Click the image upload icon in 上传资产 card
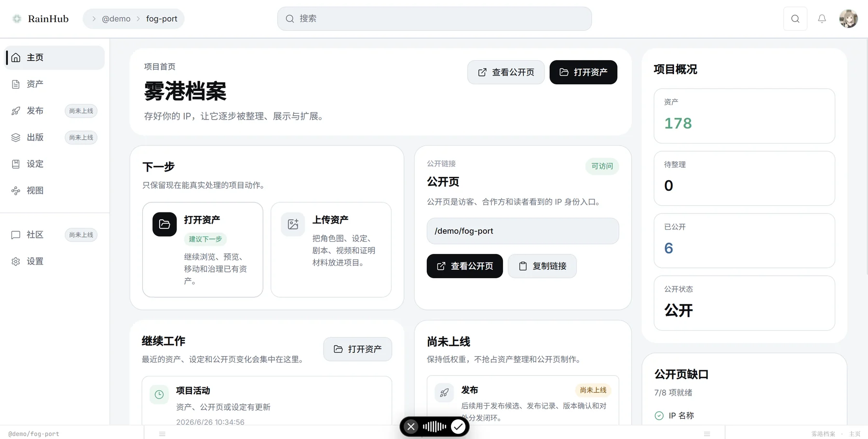Screen dimensions: 868x439 coord(293,224)
